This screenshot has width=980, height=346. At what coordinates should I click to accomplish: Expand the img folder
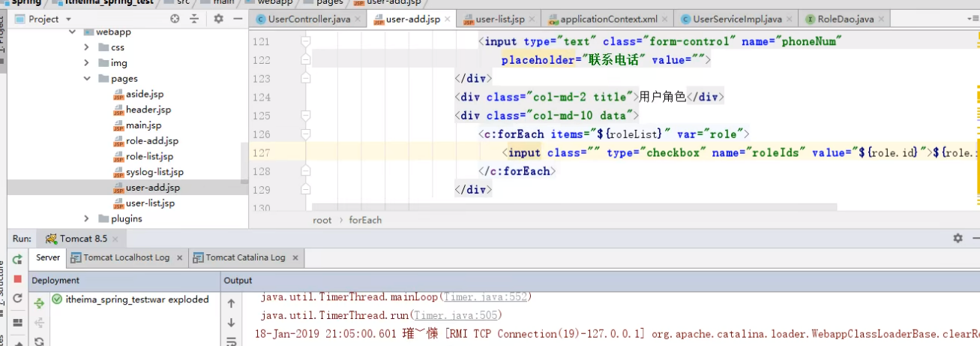pyautogui.click(x=88, y=63)
